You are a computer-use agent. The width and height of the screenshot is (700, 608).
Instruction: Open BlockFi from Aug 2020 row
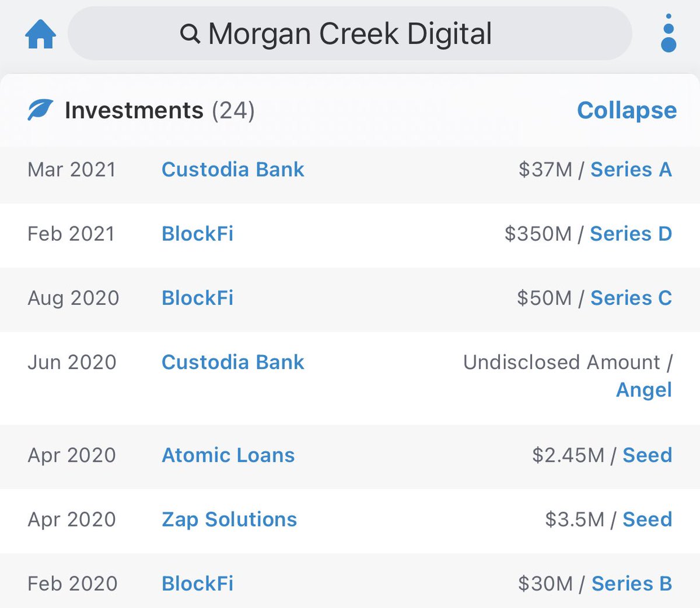click(x=197, y=298)
